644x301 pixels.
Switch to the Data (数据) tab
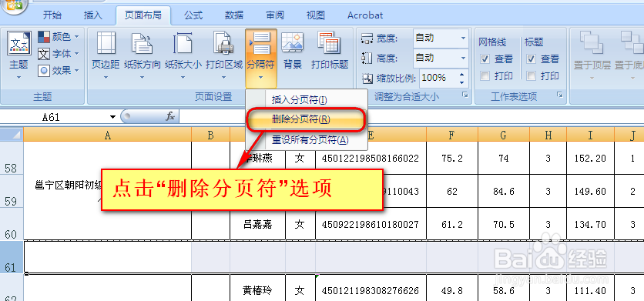(x=234, y=15)
